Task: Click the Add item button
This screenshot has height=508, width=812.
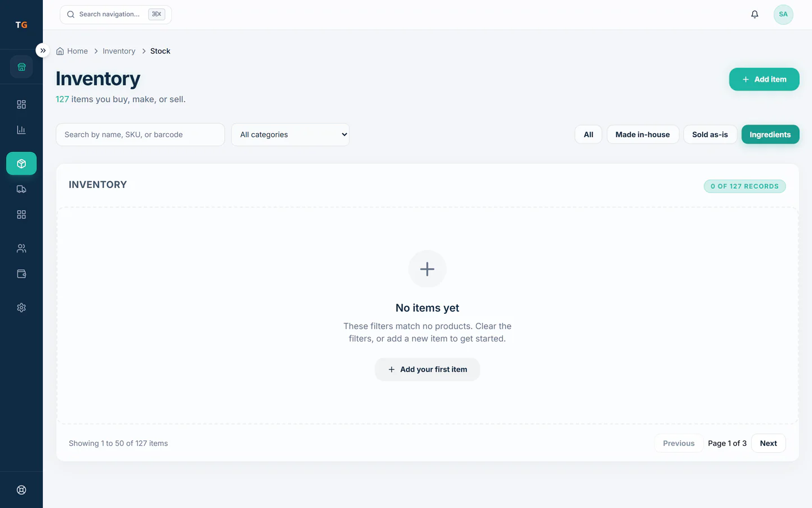Action: pos(764,79)
